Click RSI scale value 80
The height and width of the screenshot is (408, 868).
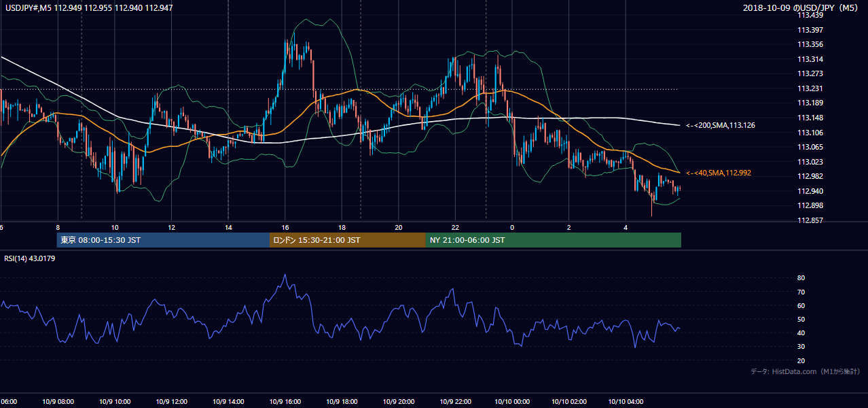click(x=801, y=278)
